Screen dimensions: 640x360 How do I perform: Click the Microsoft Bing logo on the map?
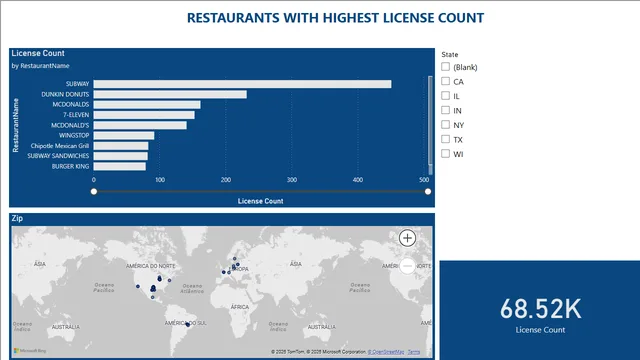tap(30, 351)
